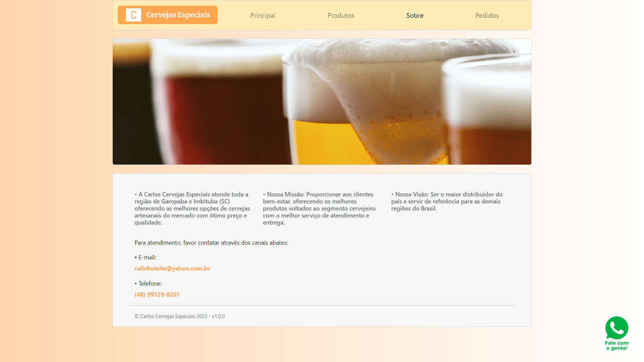Switch to the Pedidos tab
The width and height of the screenshot is (644, 362).
[487, 15]
